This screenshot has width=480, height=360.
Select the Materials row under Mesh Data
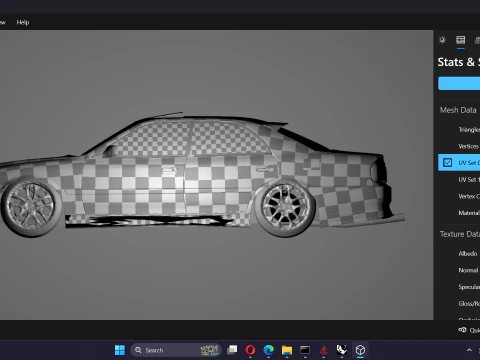click(x=459, y=213)
